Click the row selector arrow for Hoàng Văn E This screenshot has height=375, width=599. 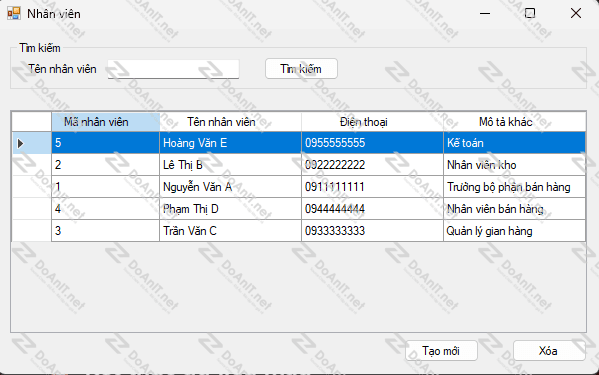click(x=32, y=143)
